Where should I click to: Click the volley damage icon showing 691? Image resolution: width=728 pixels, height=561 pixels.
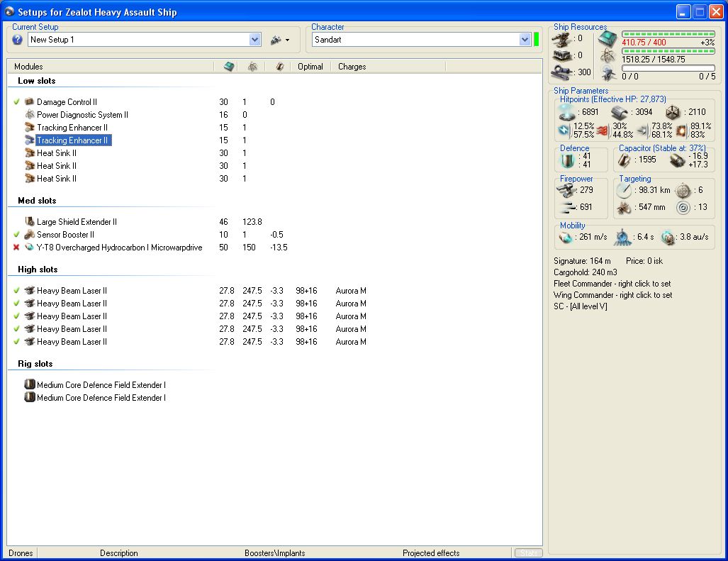pyautogui.click(x=567, y=207)
